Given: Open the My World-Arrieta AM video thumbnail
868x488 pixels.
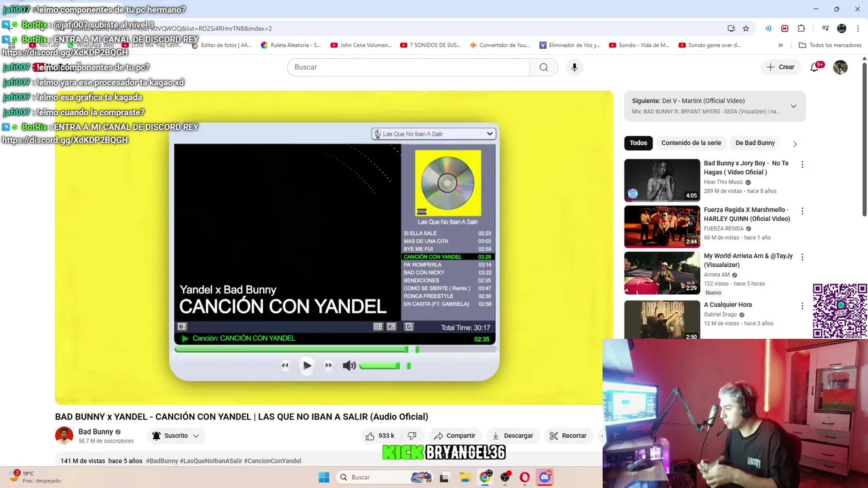Looking at the screenshot, I should point(662,272).
